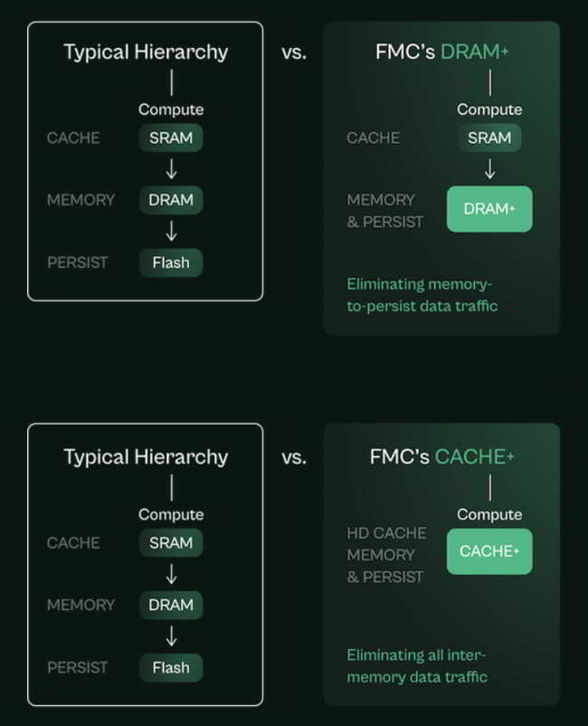Click the PERSIST label opposite FMC's DRAM+ panel
588x726 pixels.
[x=78, y=263]
